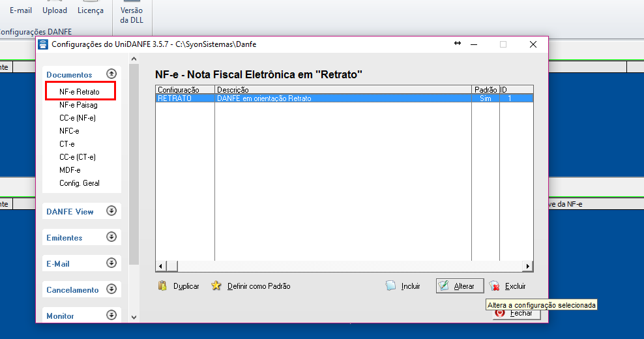Click the UniDANFE title bar app icon

point(44,44)
